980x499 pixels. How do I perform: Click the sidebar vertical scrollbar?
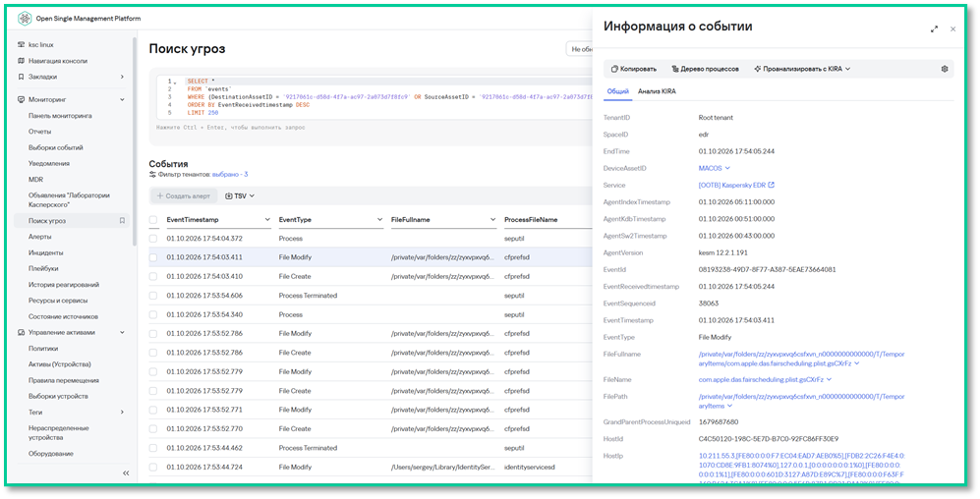click(x=135, y=140)
